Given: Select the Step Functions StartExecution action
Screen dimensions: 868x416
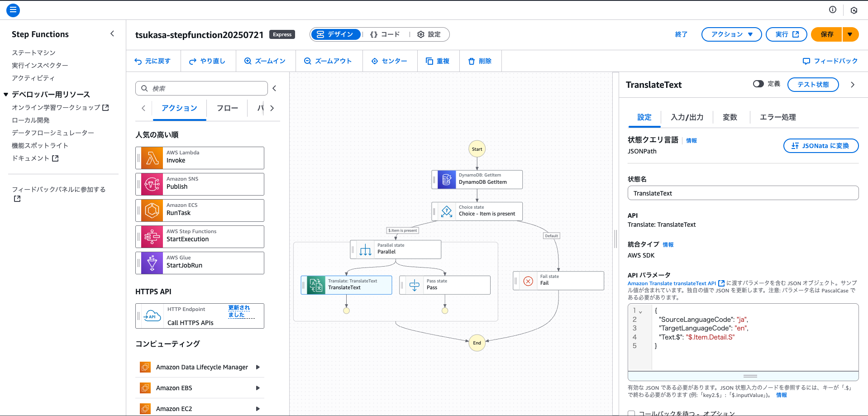Looking at the screenshot, I should pos(200,237).
